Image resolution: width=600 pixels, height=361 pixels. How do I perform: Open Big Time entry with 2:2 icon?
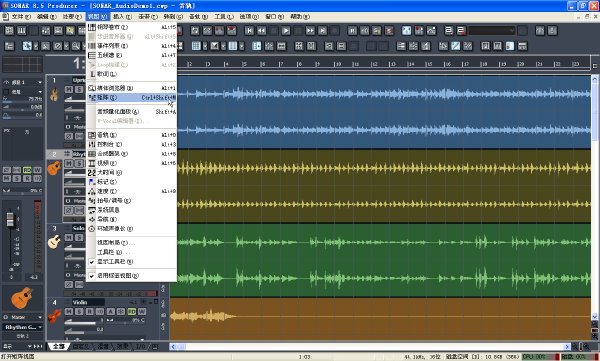132,172
